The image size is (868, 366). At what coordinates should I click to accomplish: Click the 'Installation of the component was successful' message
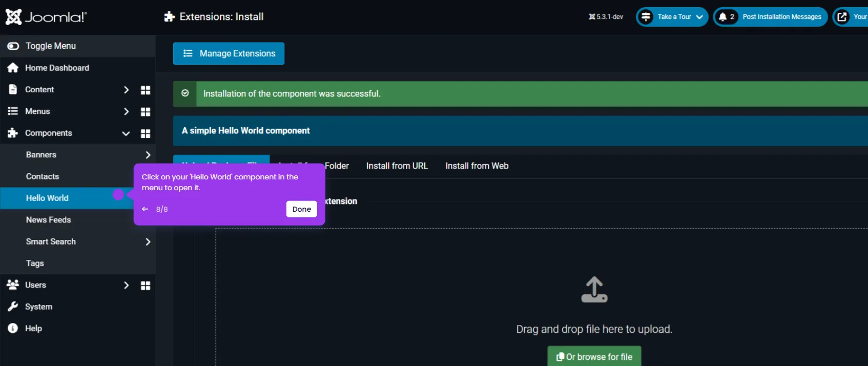click(x=292, y=94)
